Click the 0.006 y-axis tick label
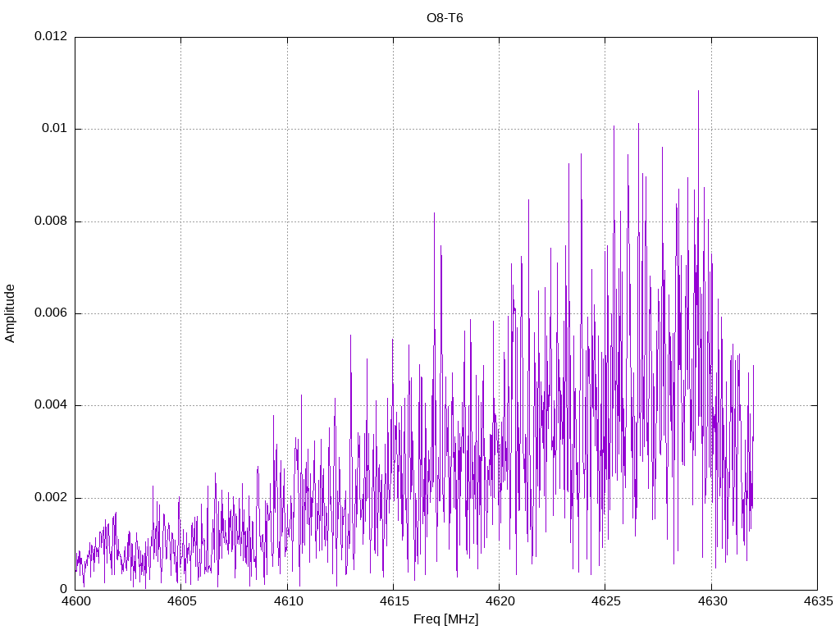 tap(51, 313)
